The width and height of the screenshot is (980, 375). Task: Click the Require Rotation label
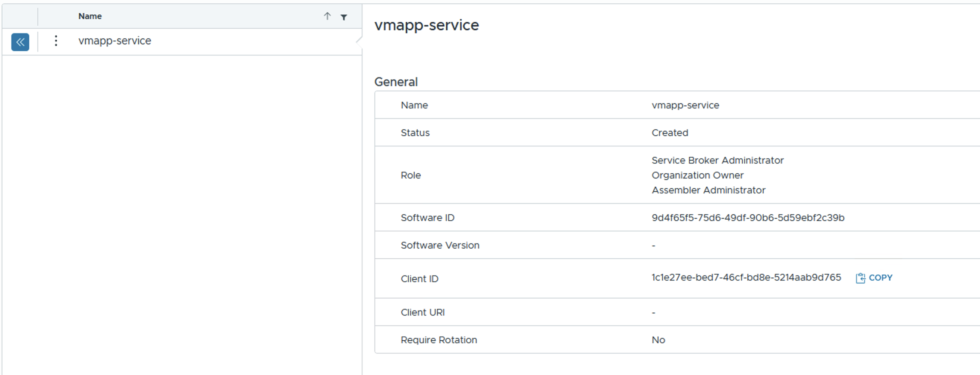438,340
